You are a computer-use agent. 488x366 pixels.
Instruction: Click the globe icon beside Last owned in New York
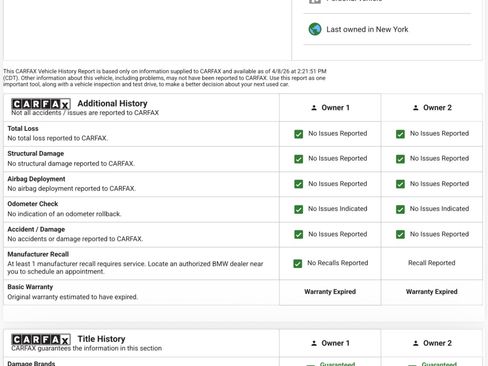tap(315, 29)
